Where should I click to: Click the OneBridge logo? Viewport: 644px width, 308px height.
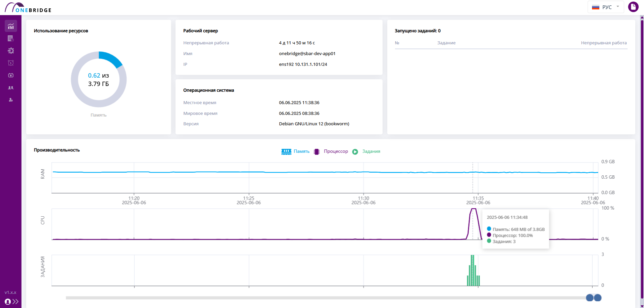28,8
